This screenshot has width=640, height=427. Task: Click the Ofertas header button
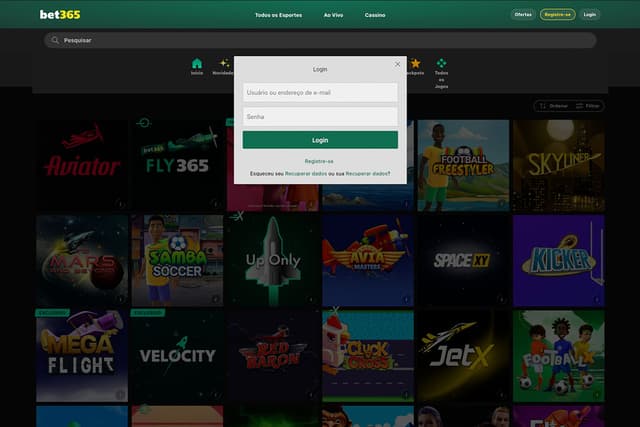click(x=523, y=15)
